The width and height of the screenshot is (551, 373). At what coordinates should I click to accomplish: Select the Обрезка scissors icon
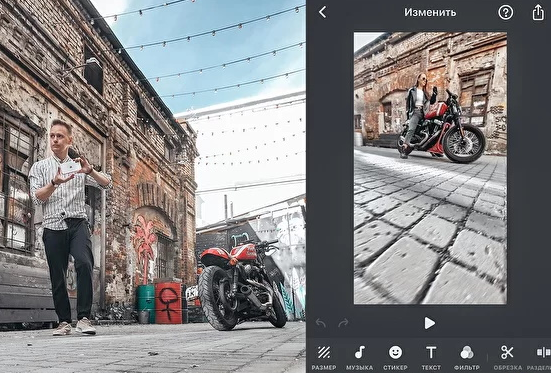(507, 352)
